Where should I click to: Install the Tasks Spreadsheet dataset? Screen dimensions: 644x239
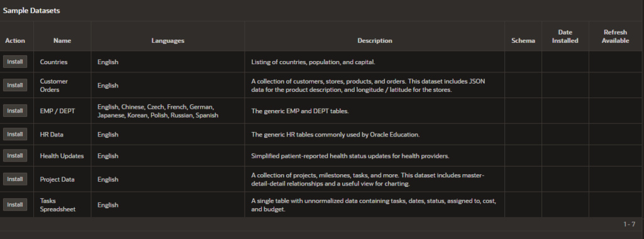tap(15, 204)
